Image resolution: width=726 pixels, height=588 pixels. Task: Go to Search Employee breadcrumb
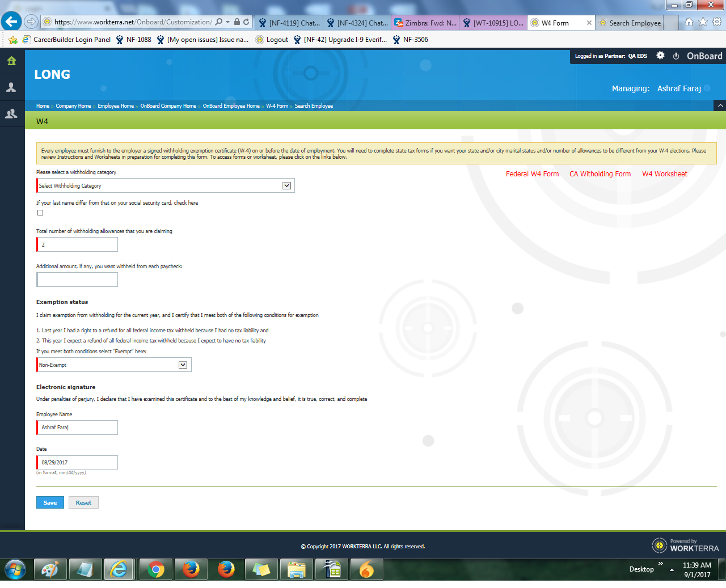click(314, 106)
